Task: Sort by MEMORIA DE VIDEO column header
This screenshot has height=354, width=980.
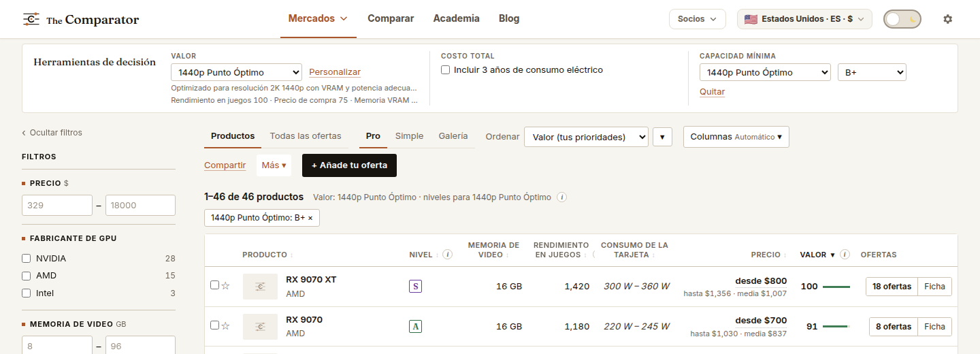Action: coord(493,250)
